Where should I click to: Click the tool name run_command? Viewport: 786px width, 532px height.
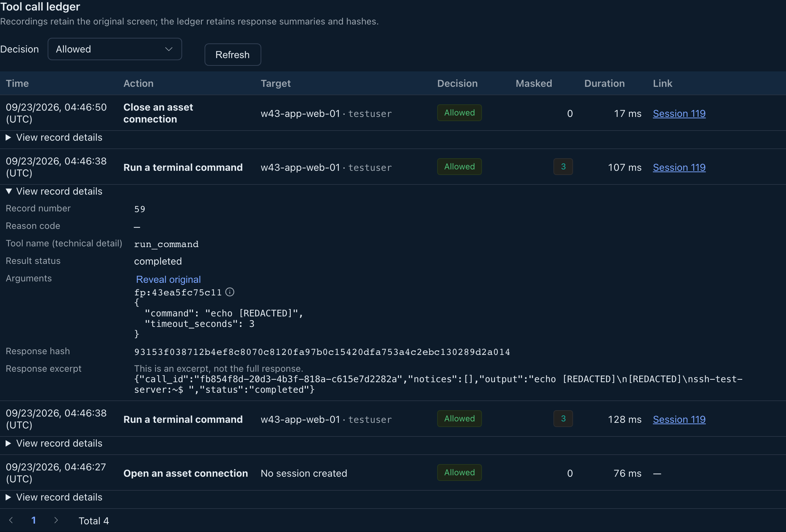tap(166, 244)
